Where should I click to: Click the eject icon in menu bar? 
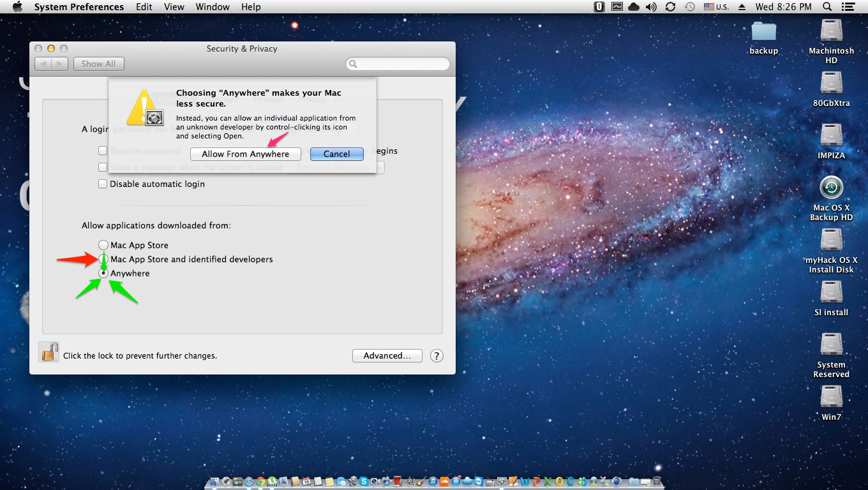(x=742, y=7)
